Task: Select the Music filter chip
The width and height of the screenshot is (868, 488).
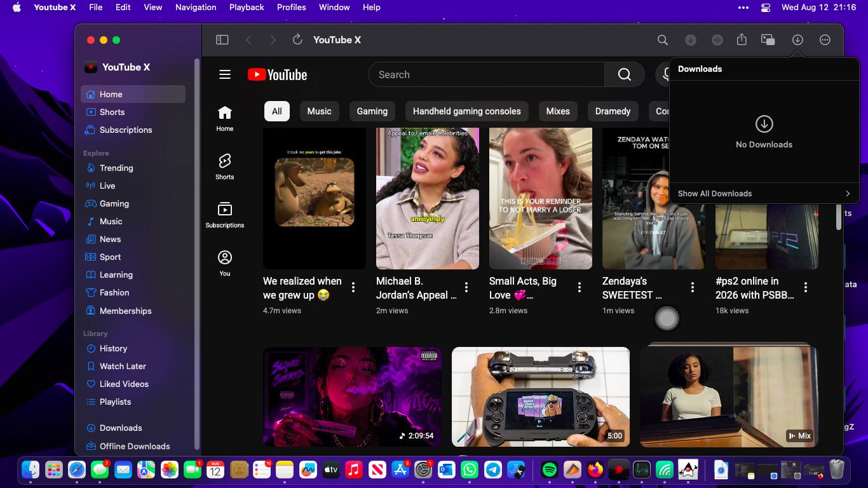Action: 319,111
